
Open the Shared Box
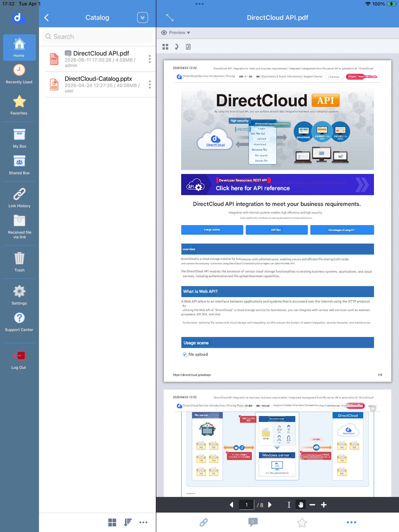(x=19, y=165)
